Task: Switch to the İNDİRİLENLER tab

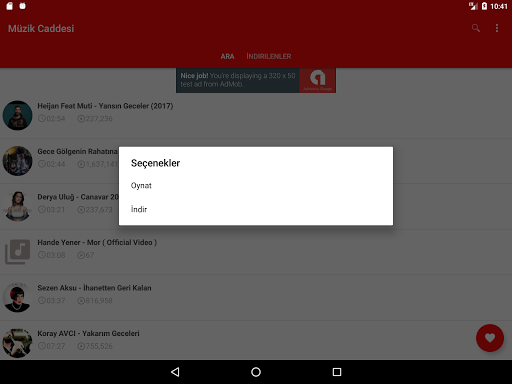Action: tap(269, 56)
